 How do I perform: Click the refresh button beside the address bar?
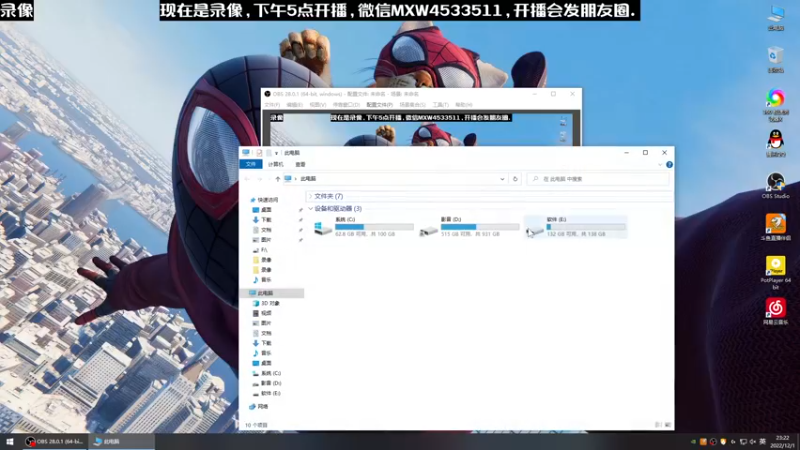tap(515, 179)
